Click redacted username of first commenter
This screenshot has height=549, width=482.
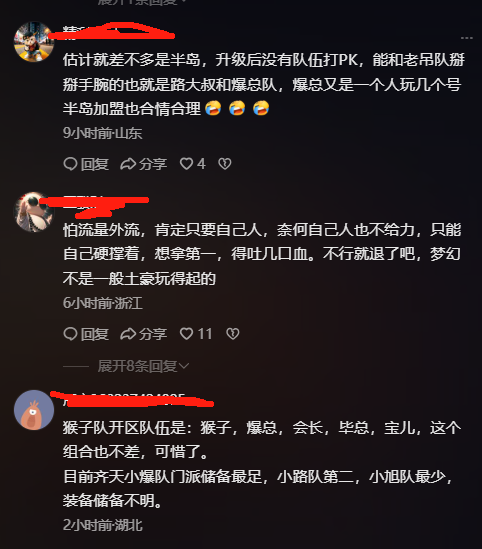pos(112,32)
